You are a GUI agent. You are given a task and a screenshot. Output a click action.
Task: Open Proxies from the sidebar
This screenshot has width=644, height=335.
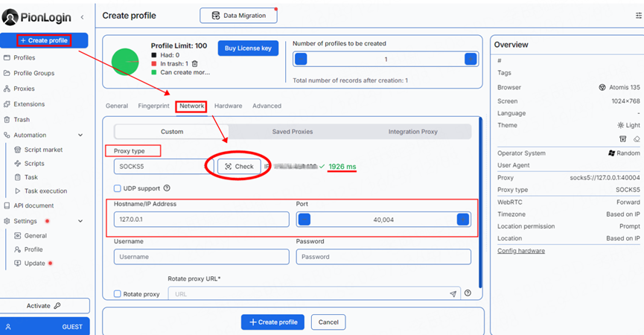pyautogui.click(x=24, y=89)
